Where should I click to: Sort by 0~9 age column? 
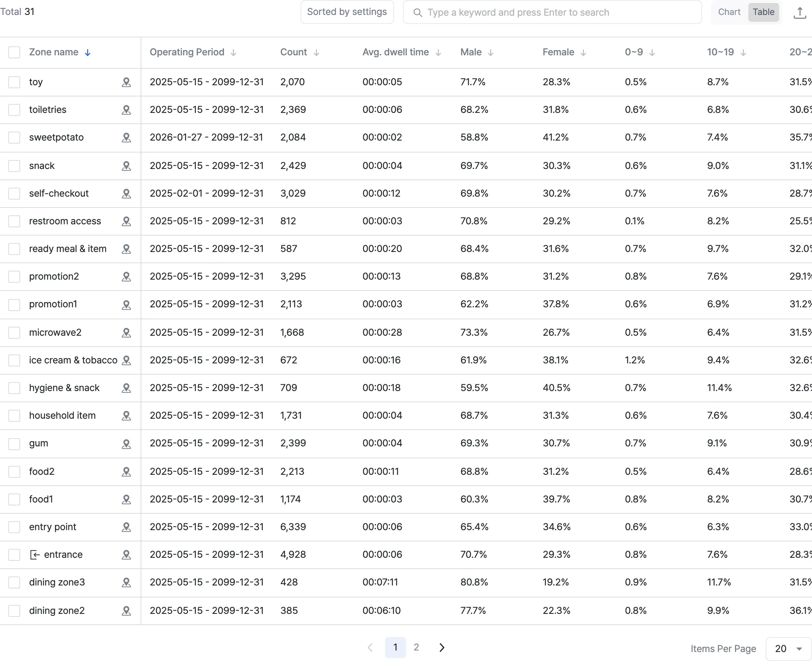pos(652,53)
